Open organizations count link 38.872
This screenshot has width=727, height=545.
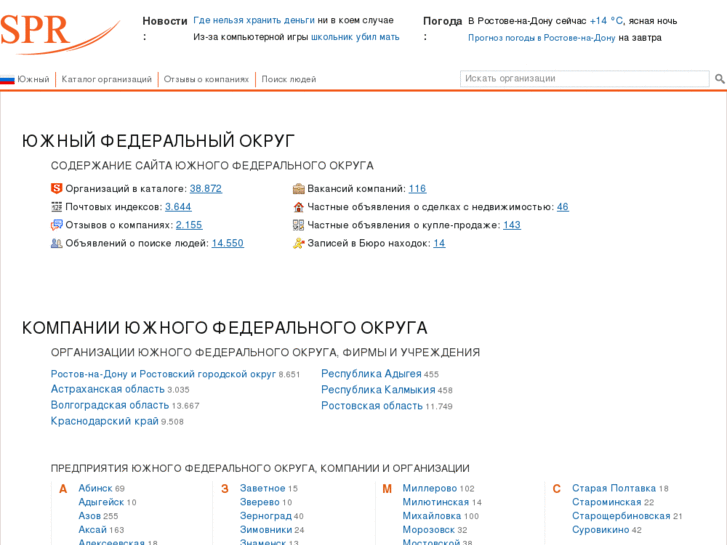(206, 189)
